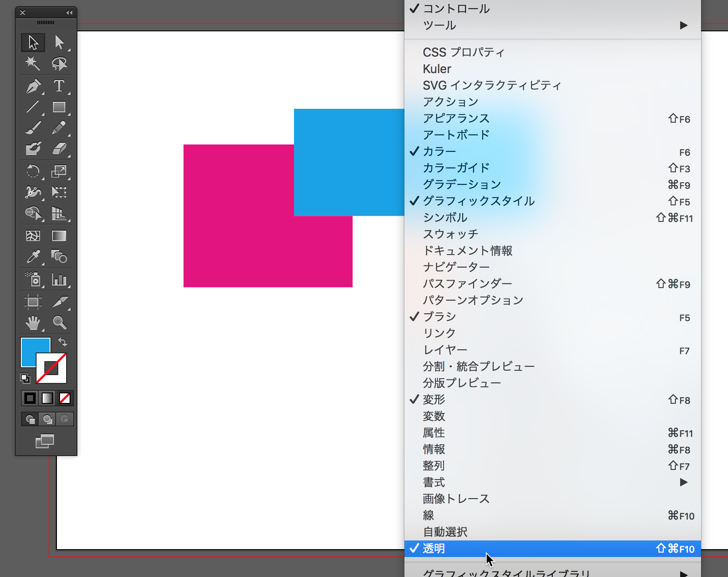This screenshot has height=577, width=728.
Task: Collapse the tools panel double arrows
Action: [x=69, y=13]
